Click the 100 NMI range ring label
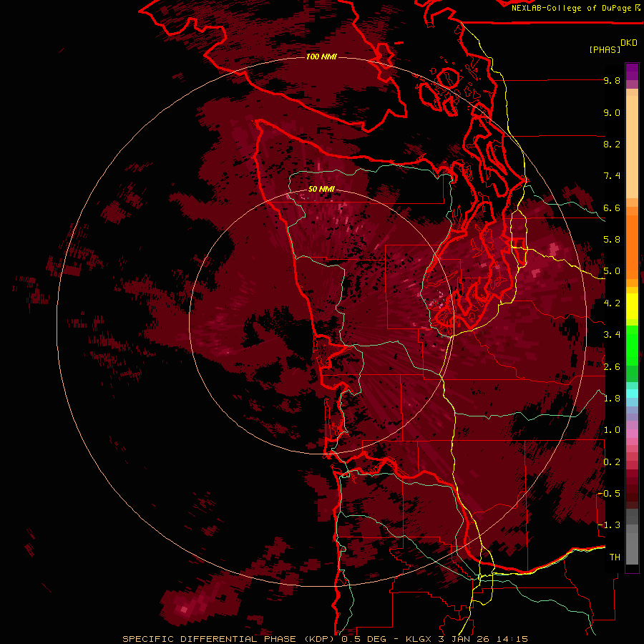Screen dimensions: 644x644 (321, 57)
